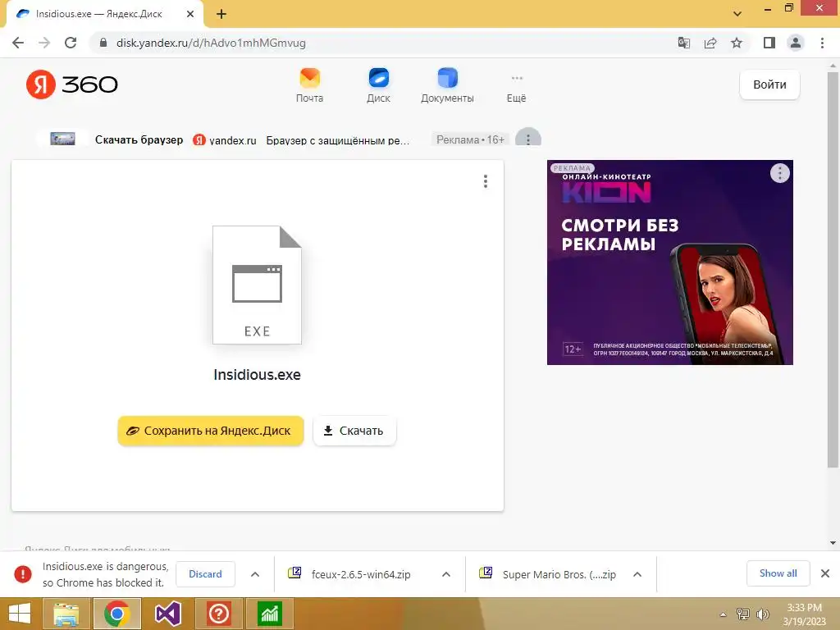Open a new browser tab
Viewport: 840px width, 630px height.
click(221, 15)
